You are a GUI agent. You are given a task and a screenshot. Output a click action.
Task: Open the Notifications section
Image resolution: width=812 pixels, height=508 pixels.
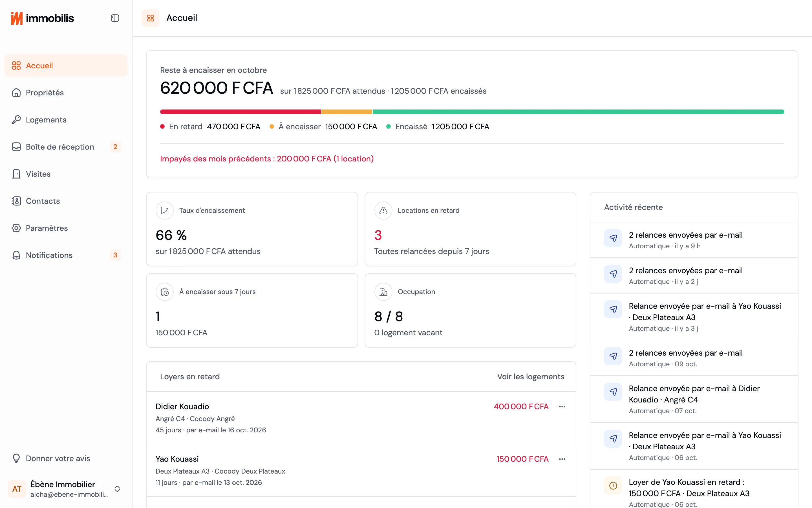click(x=66, y=255)
